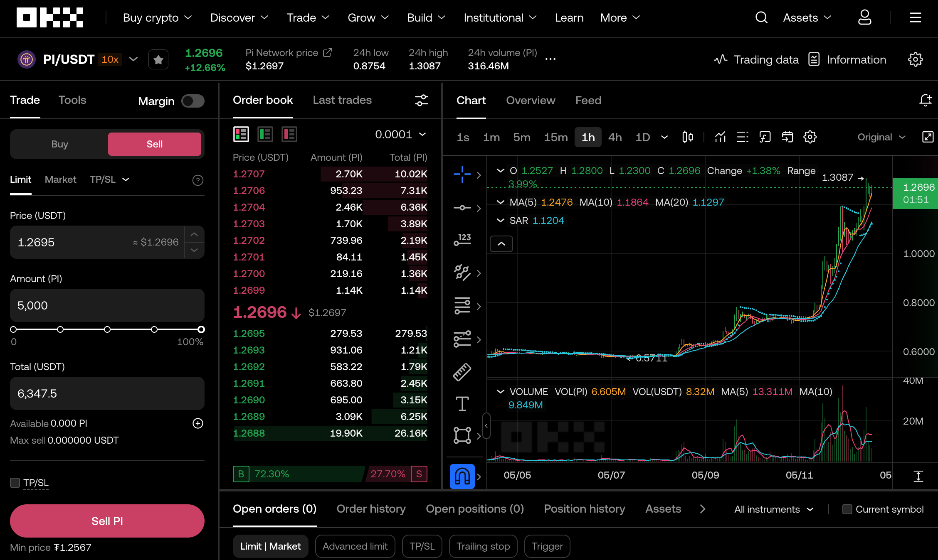Select the Text drawing tool
The width and height of the screenshot is (938, 560).
(x=462, y=403)
